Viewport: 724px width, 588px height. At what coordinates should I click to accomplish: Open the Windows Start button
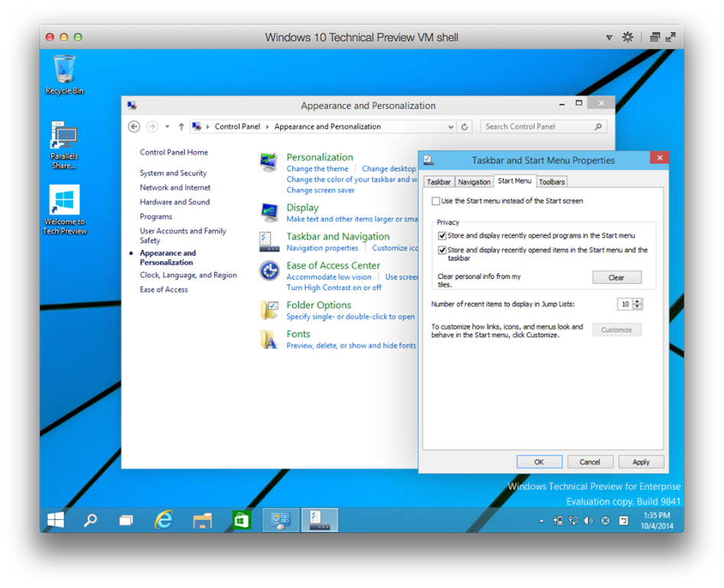(56, 520)
